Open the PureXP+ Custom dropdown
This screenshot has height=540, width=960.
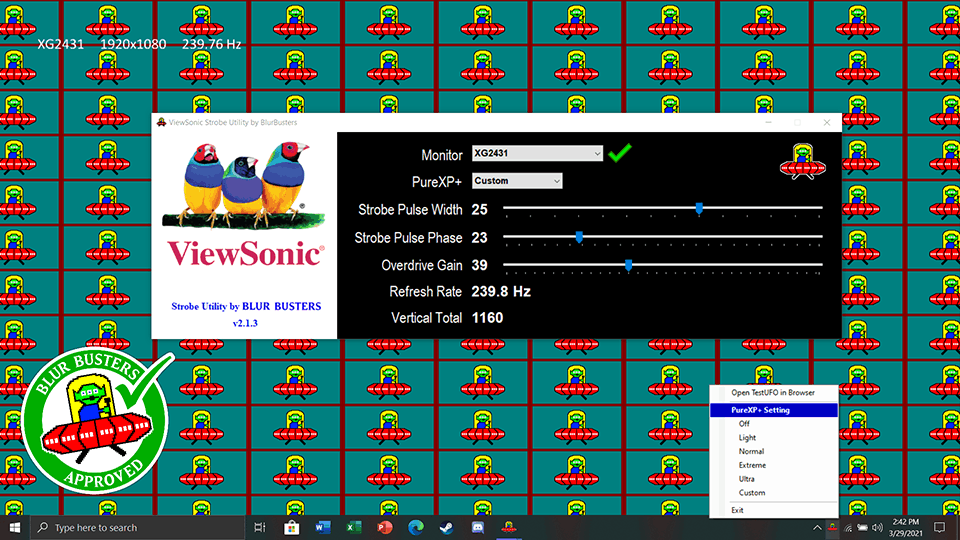tap(516, 181)
